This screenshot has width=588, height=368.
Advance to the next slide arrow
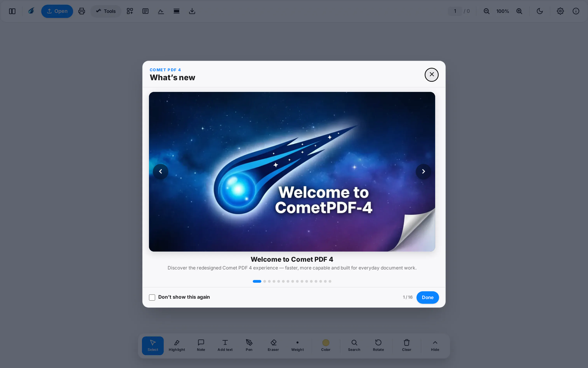click(x=423, y=172)
